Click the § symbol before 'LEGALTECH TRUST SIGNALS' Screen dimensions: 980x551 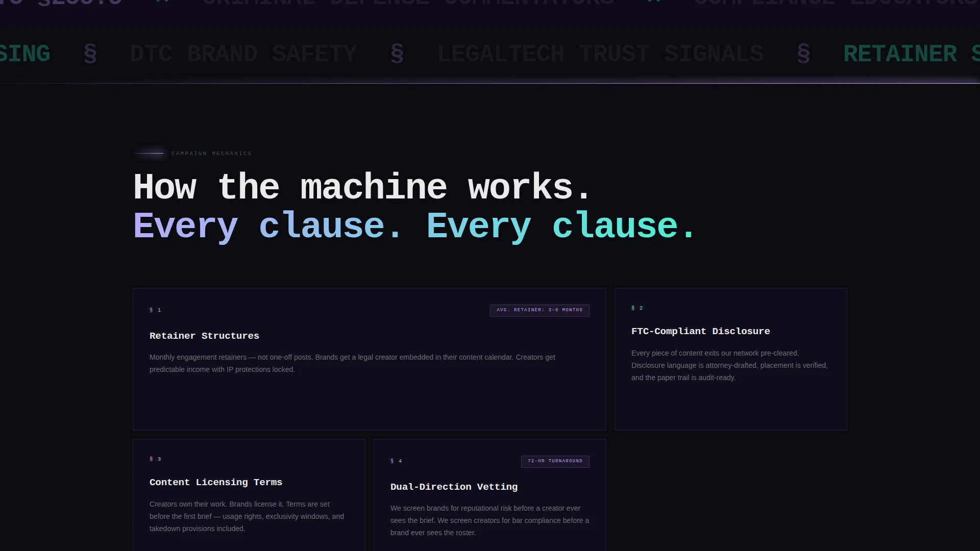397,54
